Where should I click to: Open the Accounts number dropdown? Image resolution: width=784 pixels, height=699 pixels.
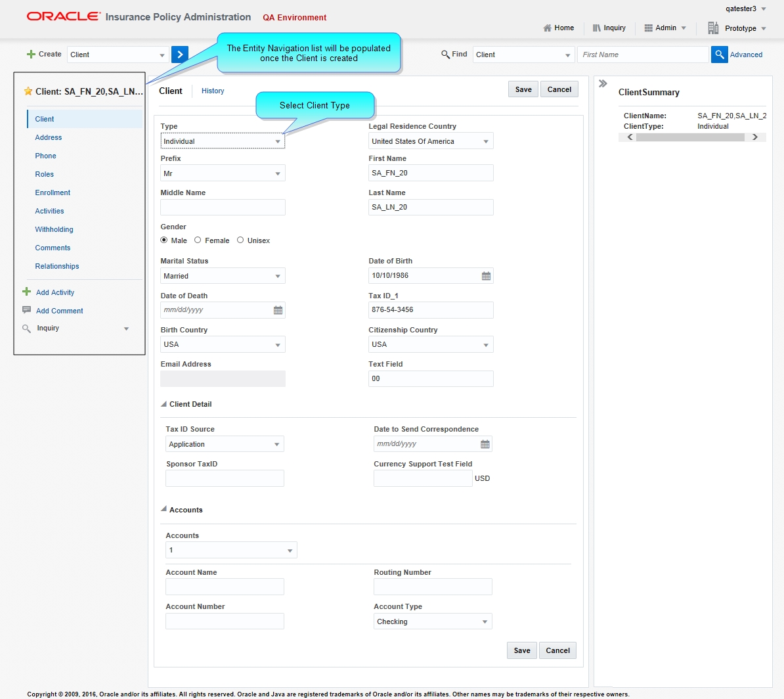232,550
